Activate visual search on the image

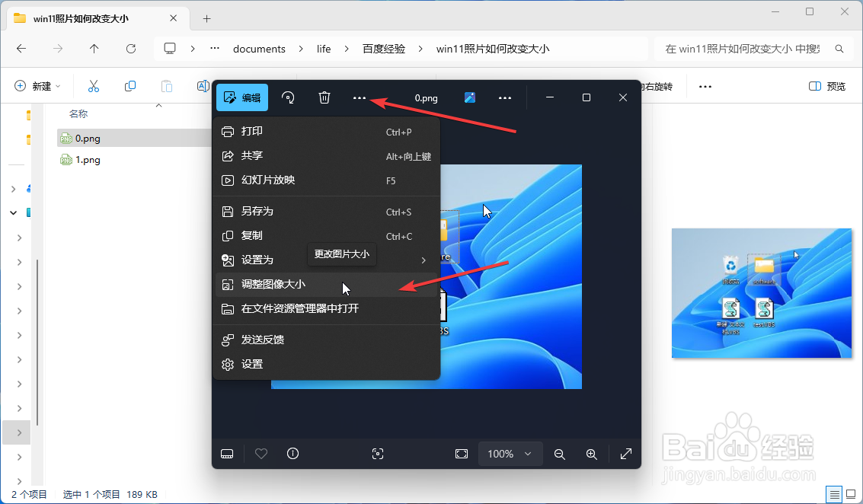(x=377, y=454)
